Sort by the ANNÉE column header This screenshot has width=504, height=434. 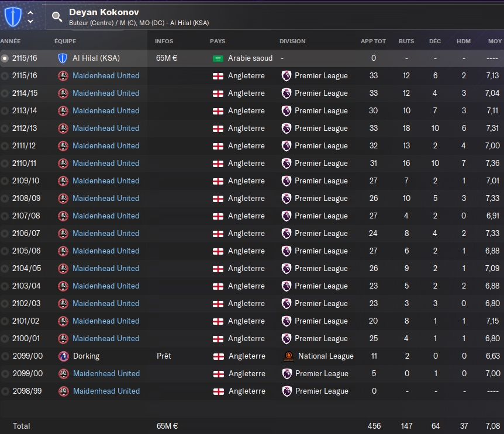11,41
